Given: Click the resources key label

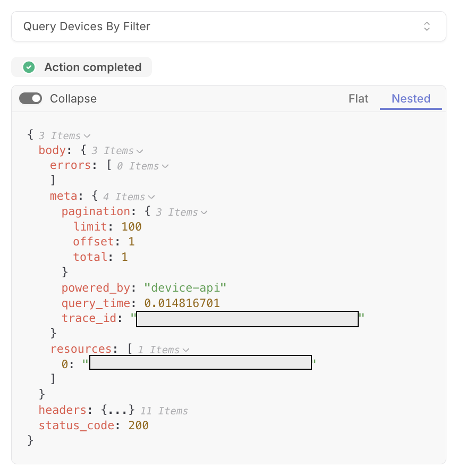Looking at the screenshot, I should click(x=81, y=349).
